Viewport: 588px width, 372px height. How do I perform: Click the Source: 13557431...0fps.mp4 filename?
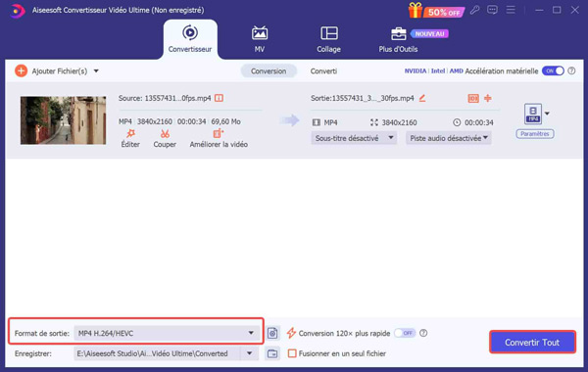[x=165, y=98]
